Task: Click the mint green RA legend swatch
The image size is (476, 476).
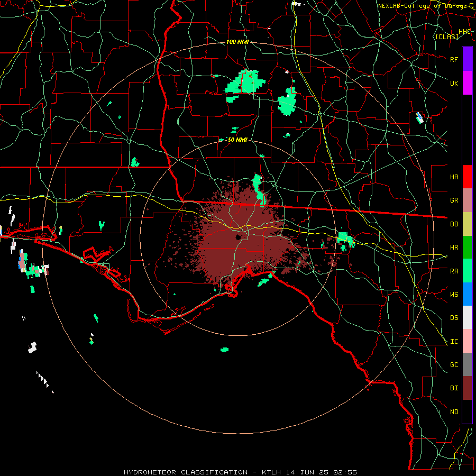Action: point(467,271)
